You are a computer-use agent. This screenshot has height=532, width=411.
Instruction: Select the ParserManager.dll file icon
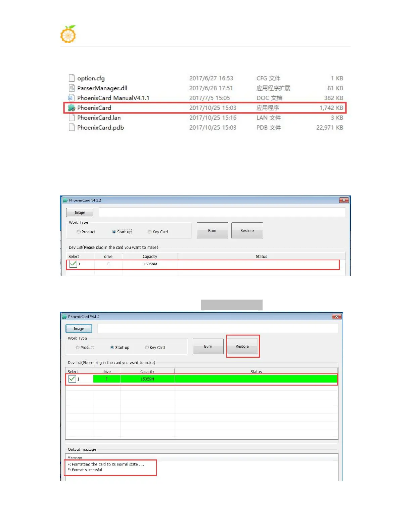coord(71,88)
